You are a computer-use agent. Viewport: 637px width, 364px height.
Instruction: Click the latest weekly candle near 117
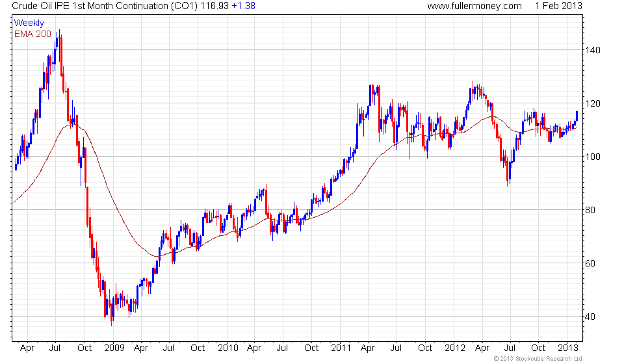[x=577, y=116]
